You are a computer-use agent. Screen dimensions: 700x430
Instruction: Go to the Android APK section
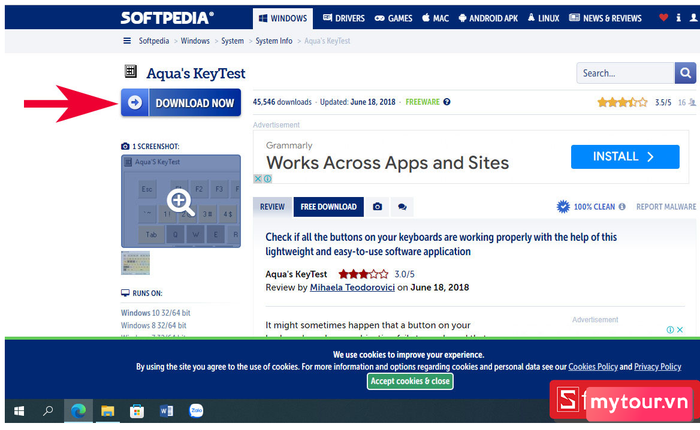pyautogui.click(x=488, y=18)
